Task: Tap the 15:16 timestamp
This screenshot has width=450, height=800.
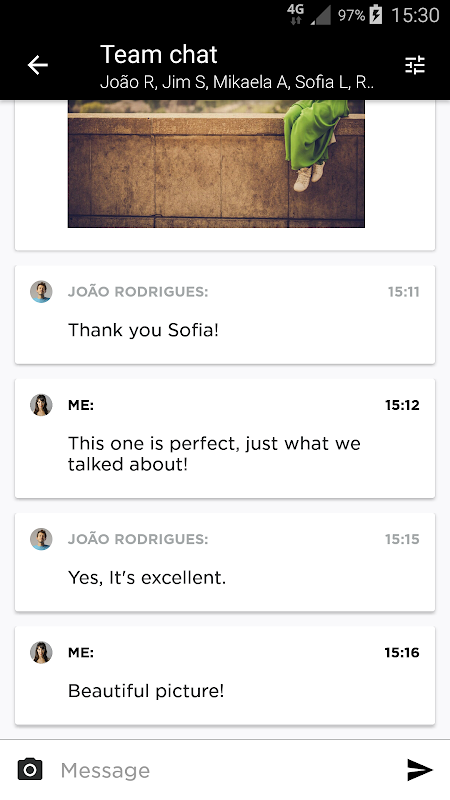Action: click(x=402, y=653)
